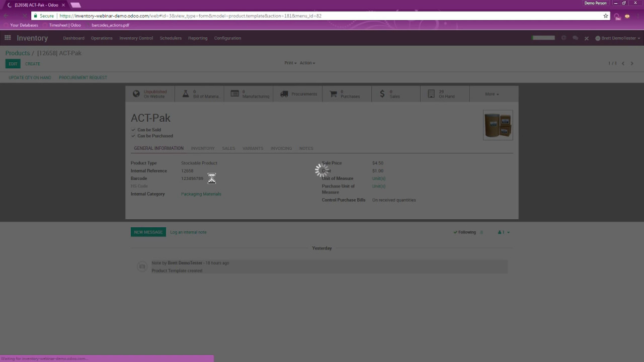Open the Schedulers menu
Image resolution: width=644 pixels, height=362 pixels.
click(171, 38)
